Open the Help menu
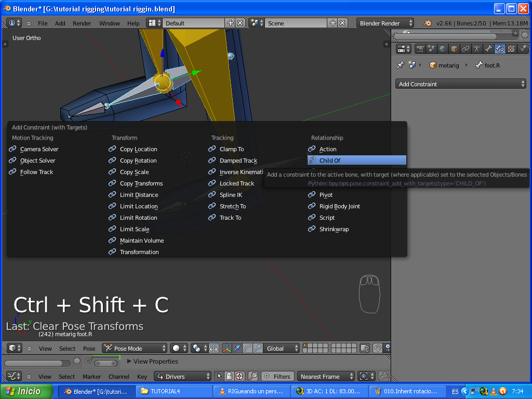The height and width of the screenshot is (399, 532). point(134,23)
